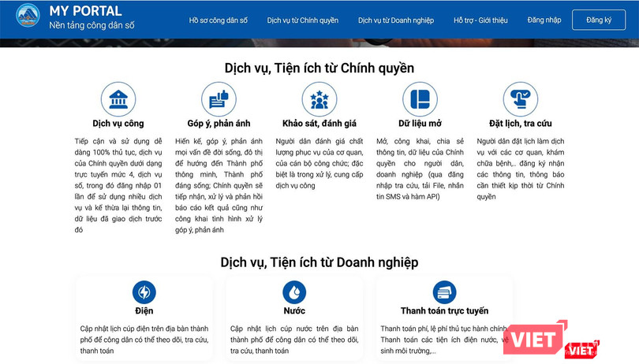The image size is (639, 364).
Task: Click the Đăng ký button
Action: [x=599, y=20]
